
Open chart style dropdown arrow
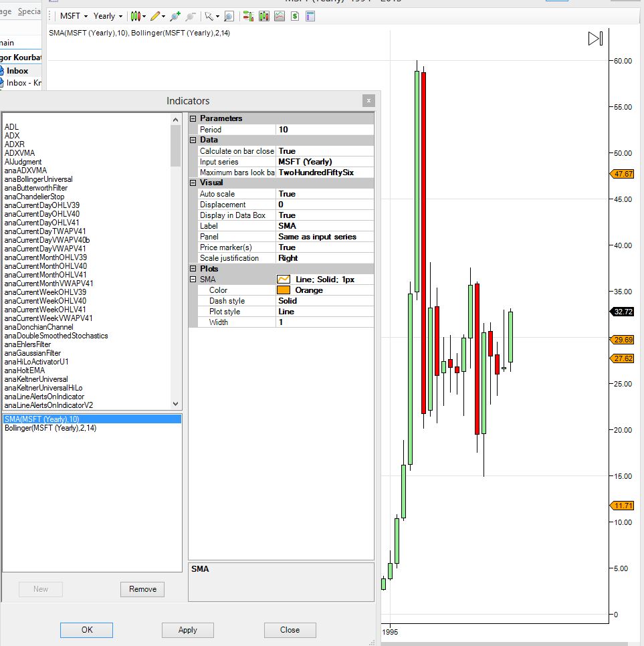pyautogui.click(x=144, y=17)
